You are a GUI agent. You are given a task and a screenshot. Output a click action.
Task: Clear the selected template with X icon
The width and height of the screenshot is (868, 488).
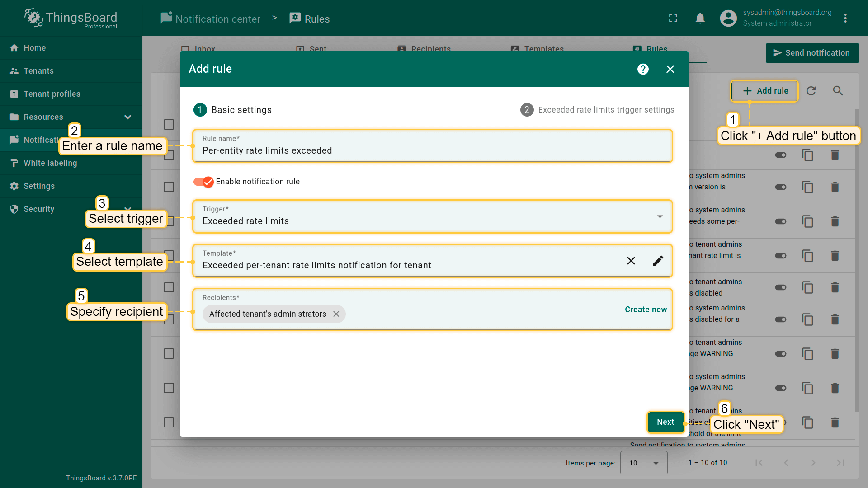point(631,261)
